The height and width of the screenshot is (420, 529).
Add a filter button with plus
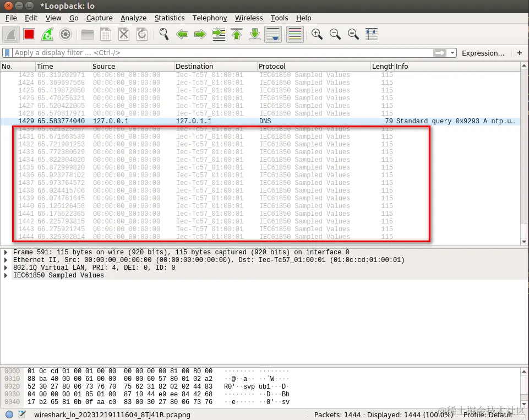pyautogui.click(x=520, y=53)
